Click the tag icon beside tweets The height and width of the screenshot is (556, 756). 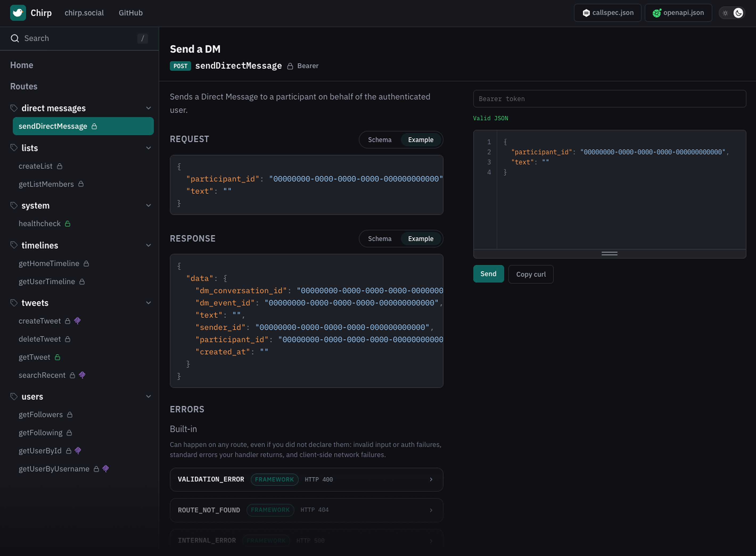click(x=14, y=302)
